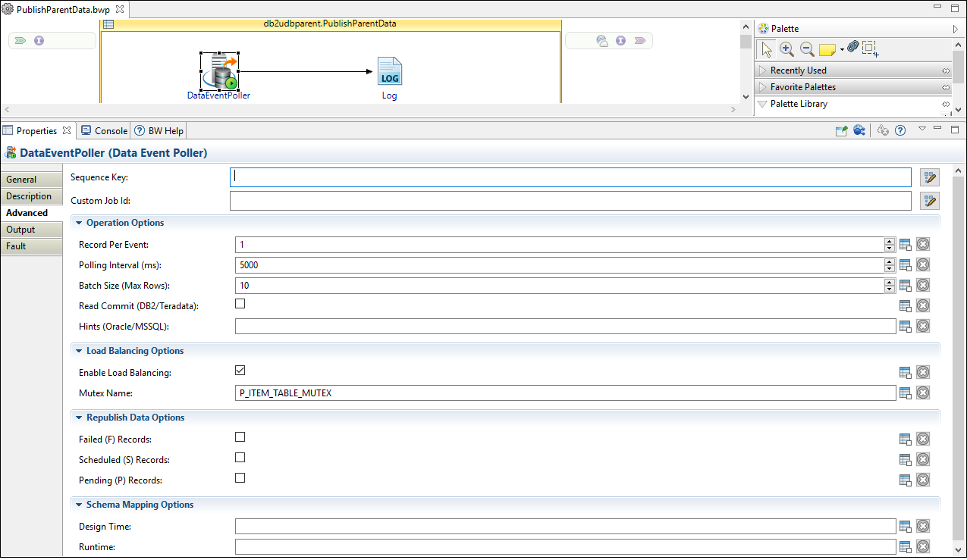Clear module property for Polling Interval
The width and height of the screenshot is (967, 560).
click(923, 264)
